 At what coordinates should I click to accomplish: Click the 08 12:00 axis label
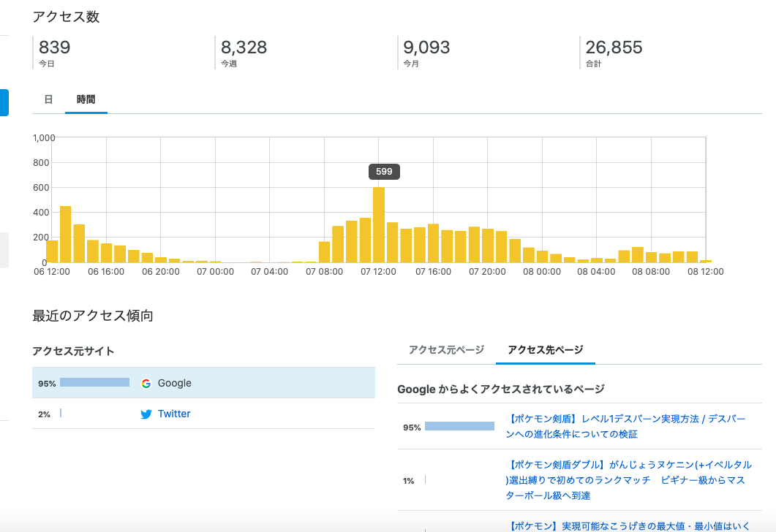click(706, 271)
